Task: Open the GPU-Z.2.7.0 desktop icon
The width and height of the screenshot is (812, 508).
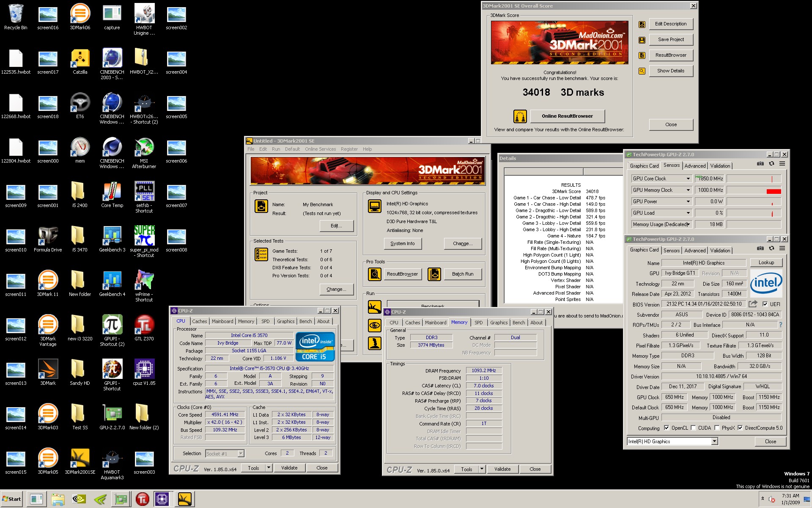Action: 112,417
